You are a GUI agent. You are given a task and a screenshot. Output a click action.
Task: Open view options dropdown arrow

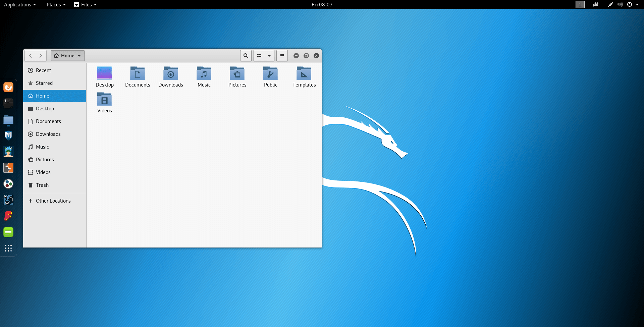(269, 56)
